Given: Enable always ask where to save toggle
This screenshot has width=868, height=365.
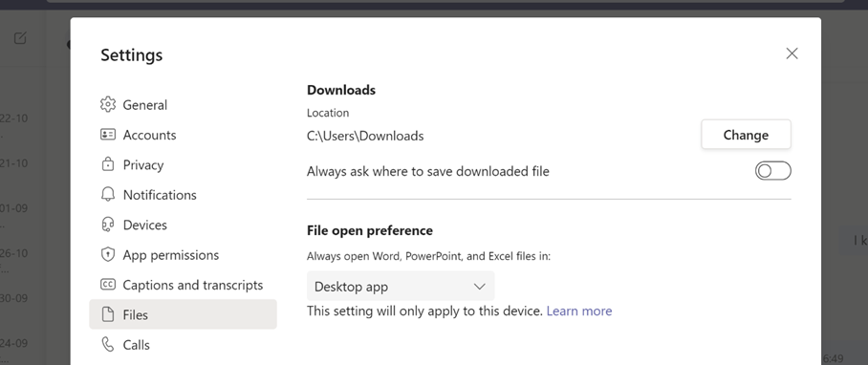Looking at the screenshot, I should 772,171.
